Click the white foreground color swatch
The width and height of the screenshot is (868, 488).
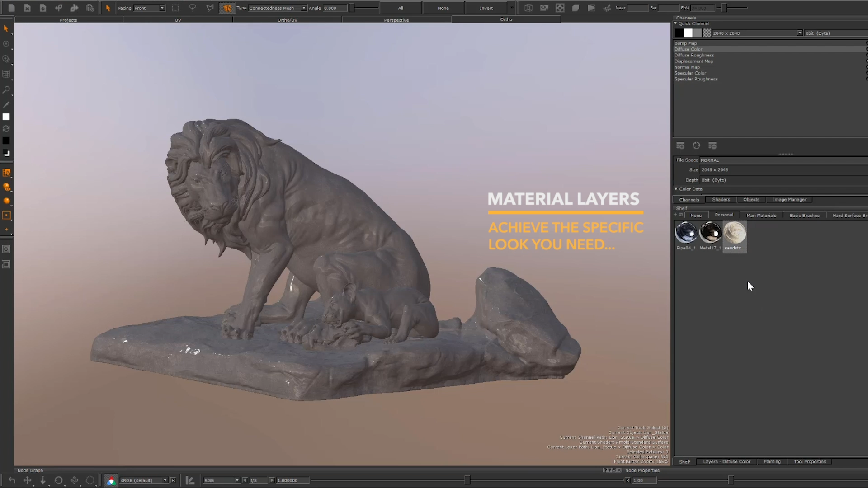tap(6, 117)
